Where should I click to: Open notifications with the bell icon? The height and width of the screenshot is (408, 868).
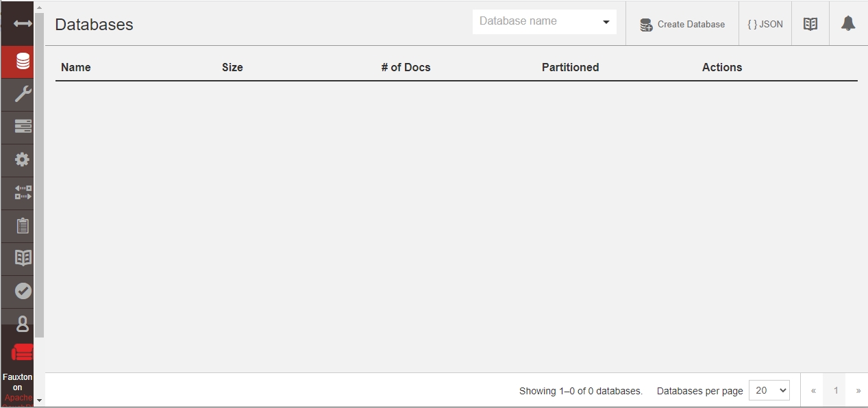848,24
